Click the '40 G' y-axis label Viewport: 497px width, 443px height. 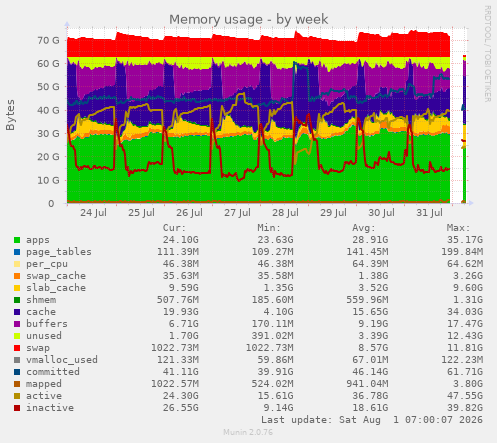48,110
